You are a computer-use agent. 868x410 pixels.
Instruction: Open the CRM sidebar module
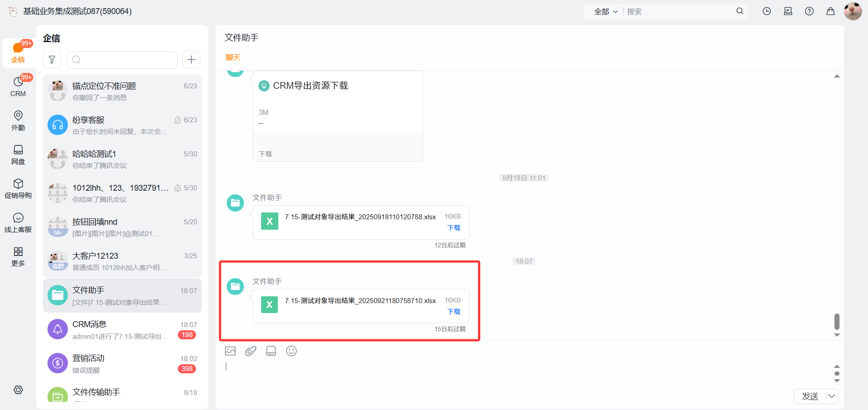point(18,86)
